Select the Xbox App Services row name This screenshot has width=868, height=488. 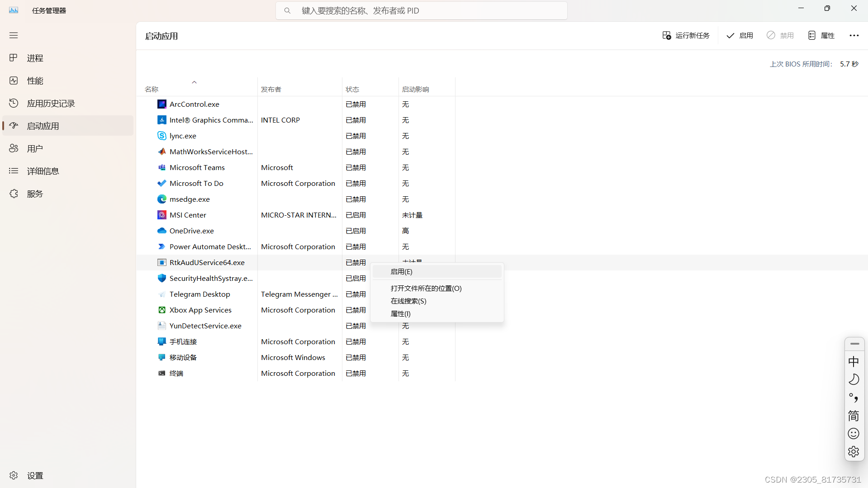200,310
